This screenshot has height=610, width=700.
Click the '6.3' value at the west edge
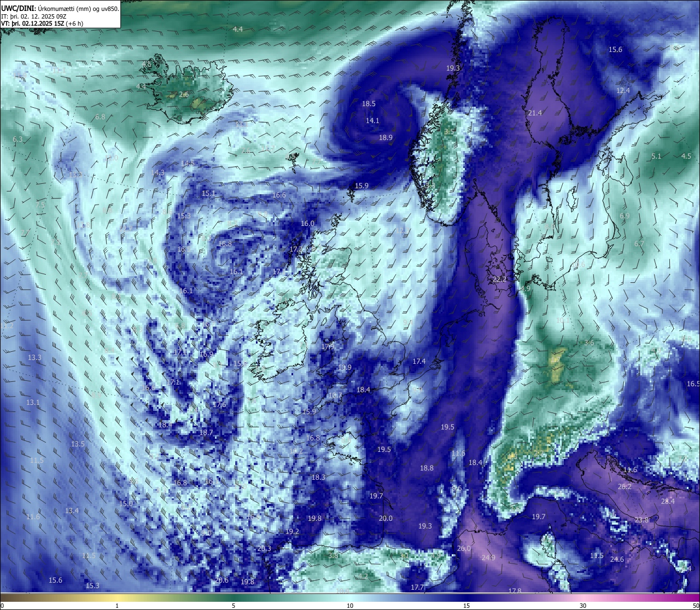coord(17,140)
